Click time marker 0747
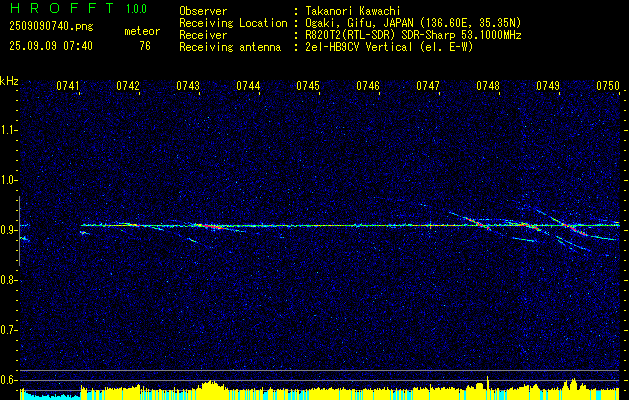Image resolution: width=629 pixels, height=400 pixels. coord(428,86)
